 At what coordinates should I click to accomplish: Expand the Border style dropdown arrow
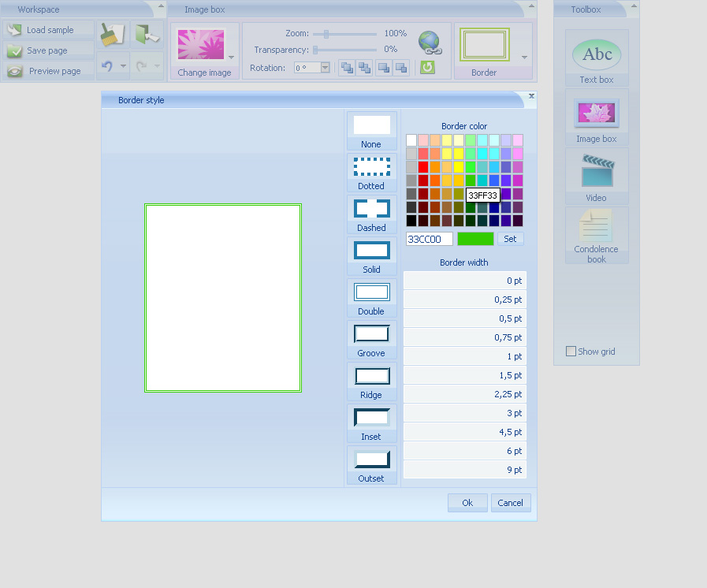tap(524, 58)
